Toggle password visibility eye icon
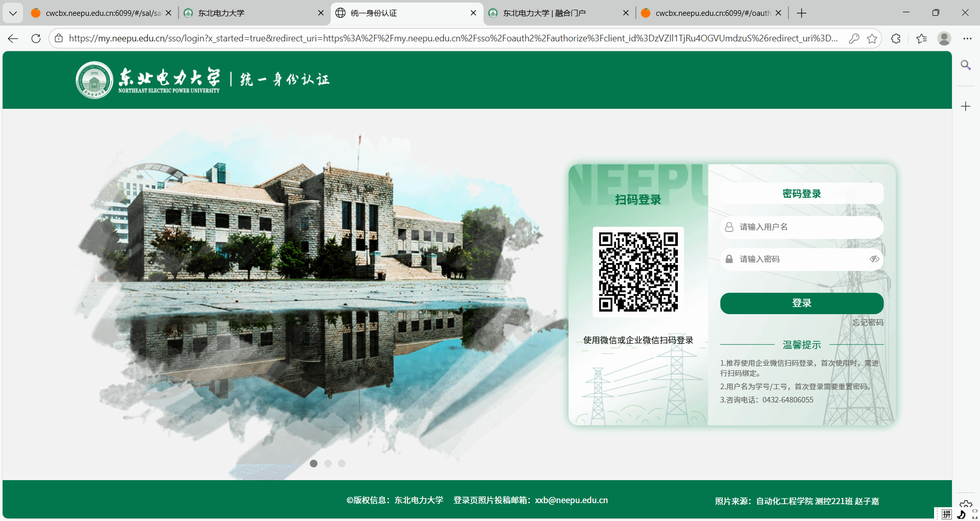Viewport: 980px width, 521px height. (x=874, y=259)
